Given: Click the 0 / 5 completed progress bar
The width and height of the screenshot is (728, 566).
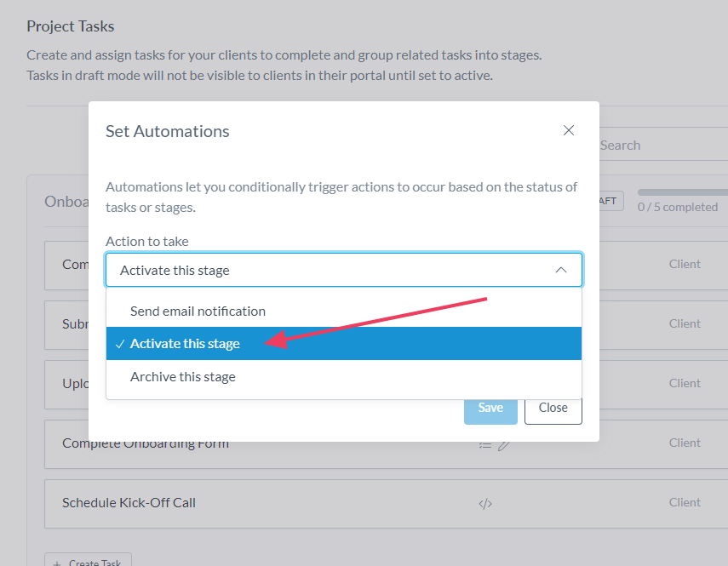Looking at the screenshot, I should point(682,193).
